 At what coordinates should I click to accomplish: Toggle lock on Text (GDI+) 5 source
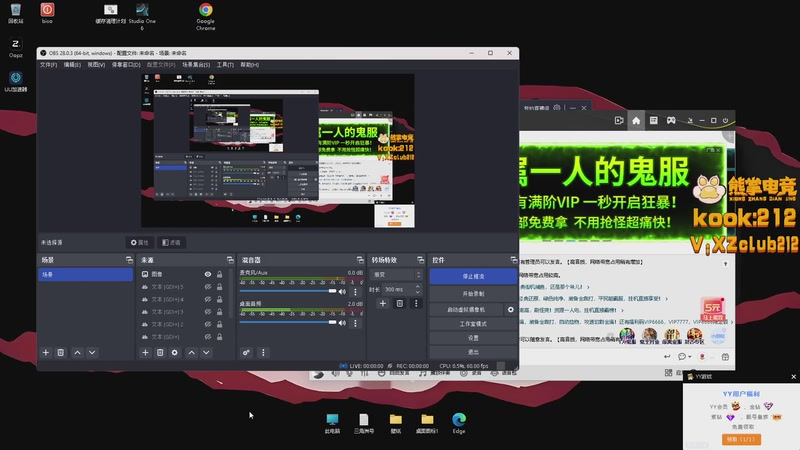point(219,287)
